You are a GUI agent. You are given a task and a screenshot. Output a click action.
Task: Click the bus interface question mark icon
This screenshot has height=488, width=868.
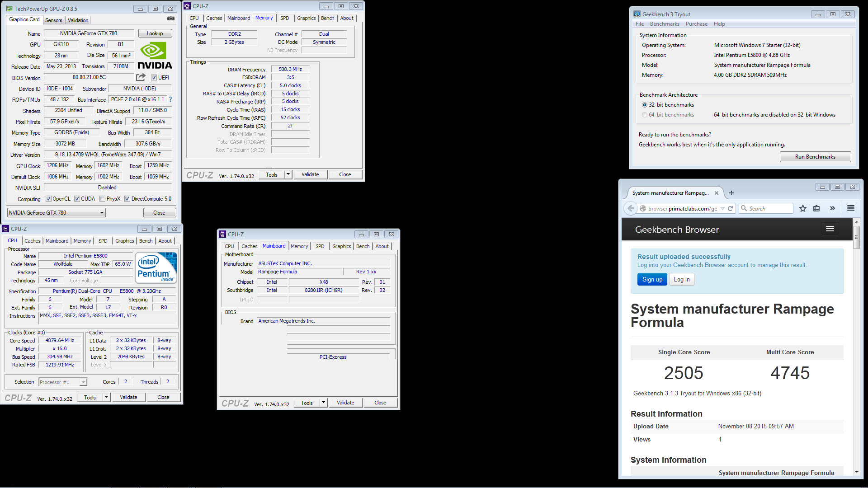pyautogui.click(x=170, y=99)
